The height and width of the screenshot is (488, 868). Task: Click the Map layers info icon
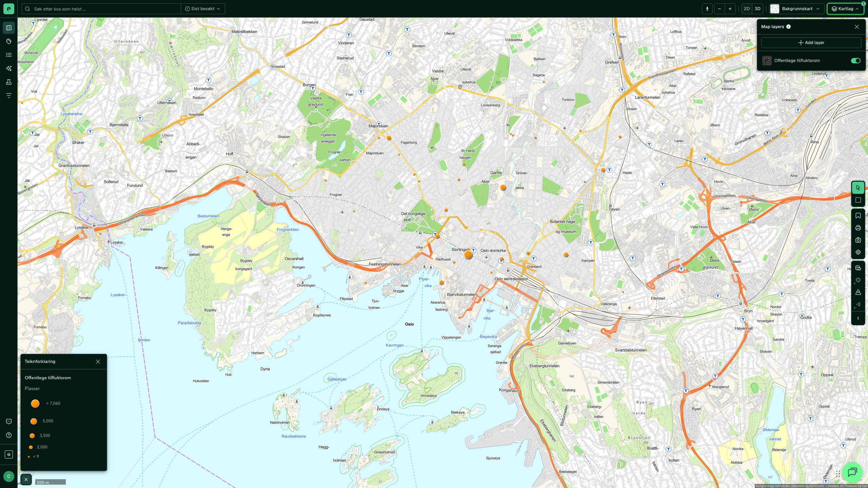(x=789, y=27)
